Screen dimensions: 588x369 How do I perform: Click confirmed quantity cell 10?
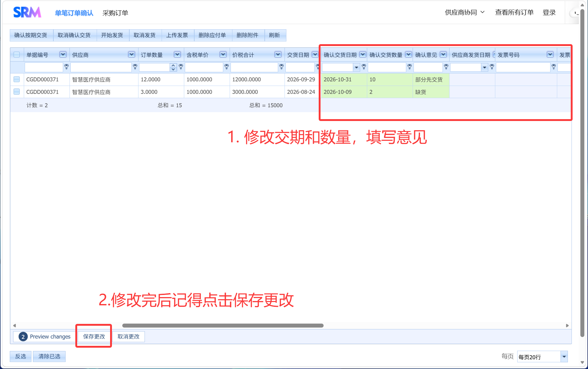click(390, 79)
